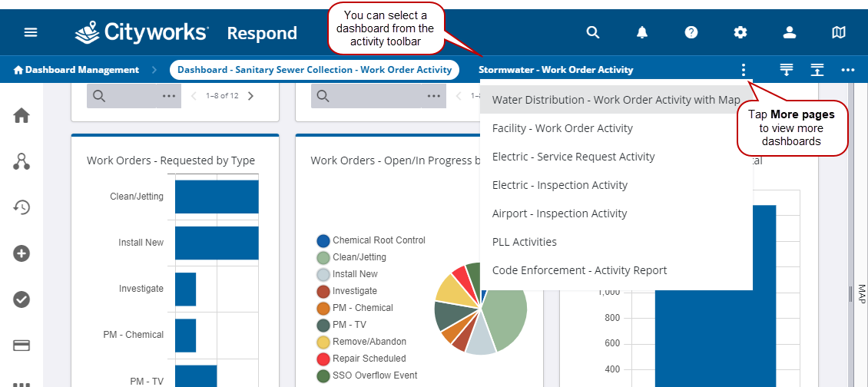
Task: Open the map icon in header
Action: [x=839, y=33]
